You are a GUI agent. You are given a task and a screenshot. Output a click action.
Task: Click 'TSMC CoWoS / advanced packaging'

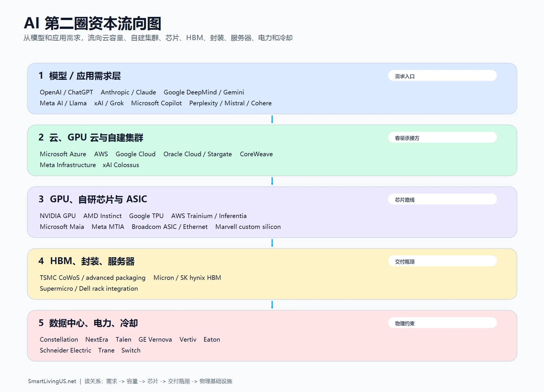(92, 278)
